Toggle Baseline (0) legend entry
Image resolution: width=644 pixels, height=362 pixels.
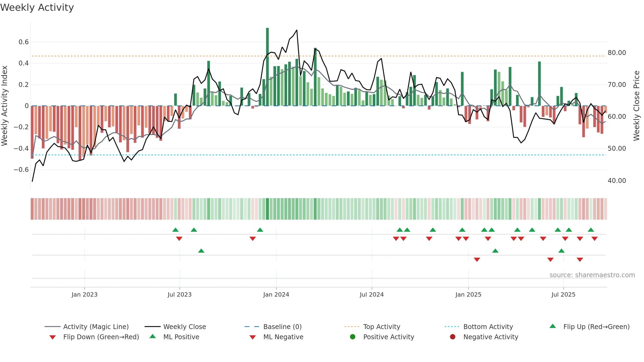(x=273, y=327)
